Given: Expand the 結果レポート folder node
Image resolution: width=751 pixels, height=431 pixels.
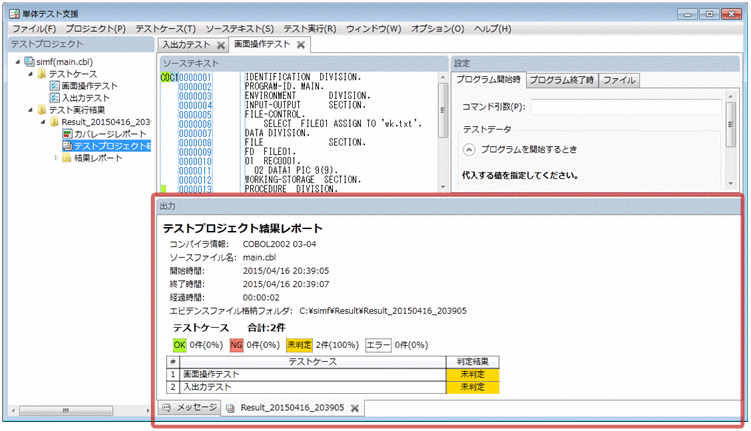Looking at the screenshot, I should coord(56,158).
